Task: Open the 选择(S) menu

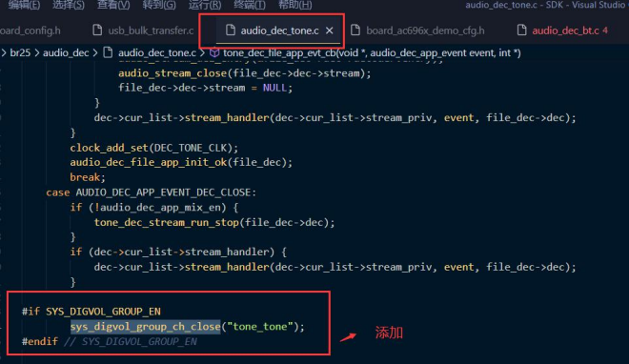Action: point(69,5)
